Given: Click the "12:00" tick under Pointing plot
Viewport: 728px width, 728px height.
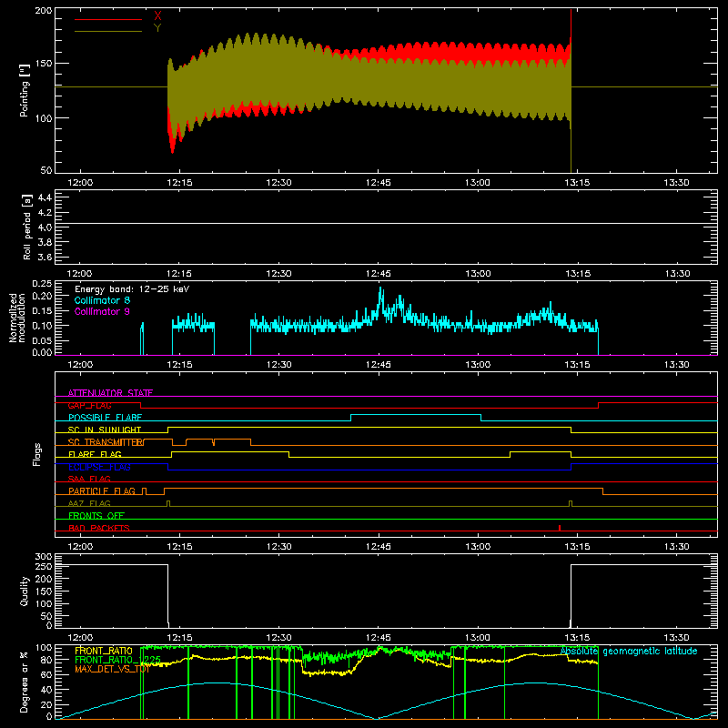Looking at the screenshot, I should 80,183.
